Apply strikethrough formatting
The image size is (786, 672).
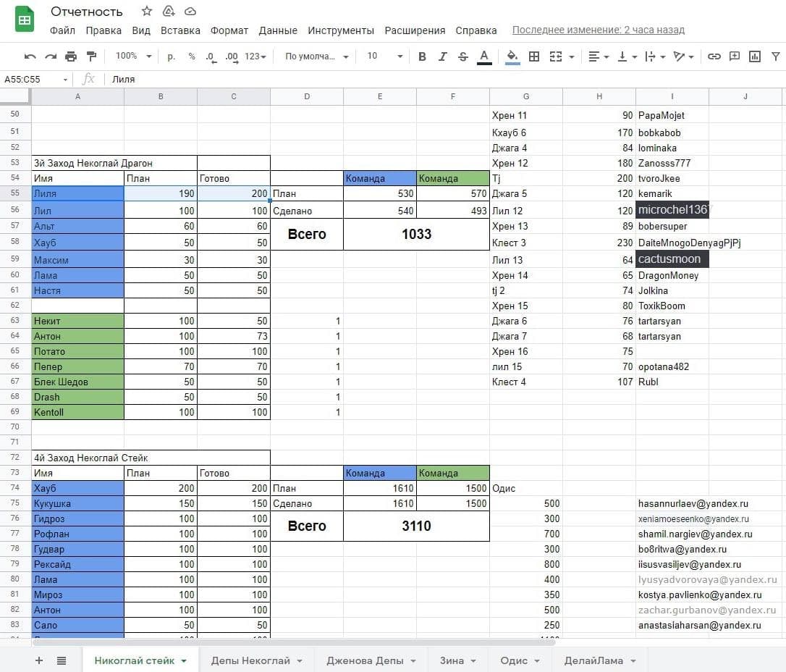(x=463, y=56)
